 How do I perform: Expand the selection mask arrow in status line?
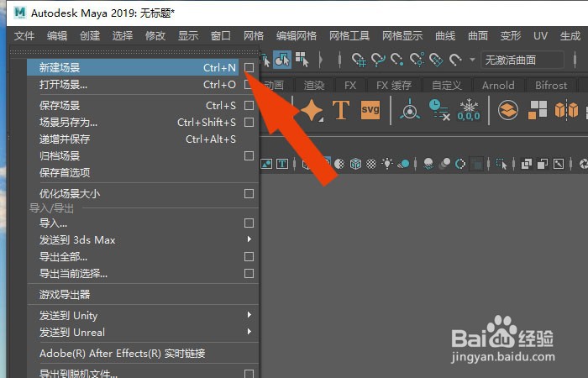[x=320, y=60]
